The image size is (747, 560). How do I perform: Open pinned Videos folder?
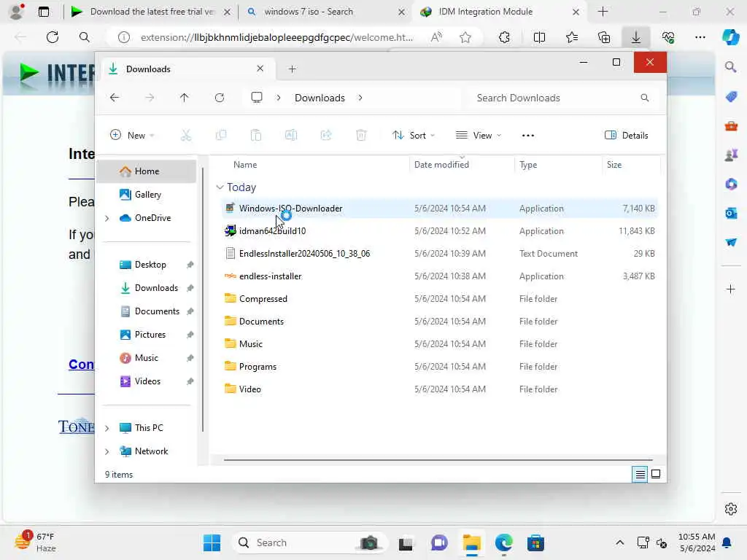pyautogui.click(x=147, y=381)
